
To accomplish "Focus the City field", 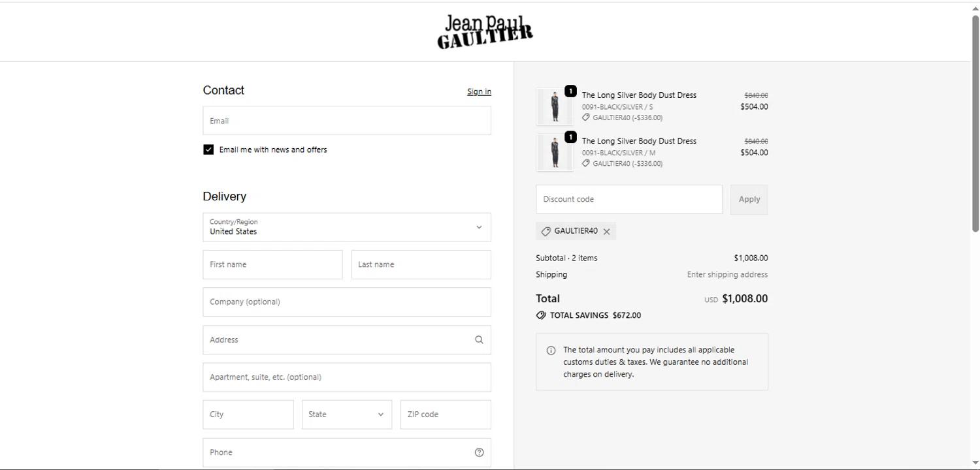I will pos(248,415).
